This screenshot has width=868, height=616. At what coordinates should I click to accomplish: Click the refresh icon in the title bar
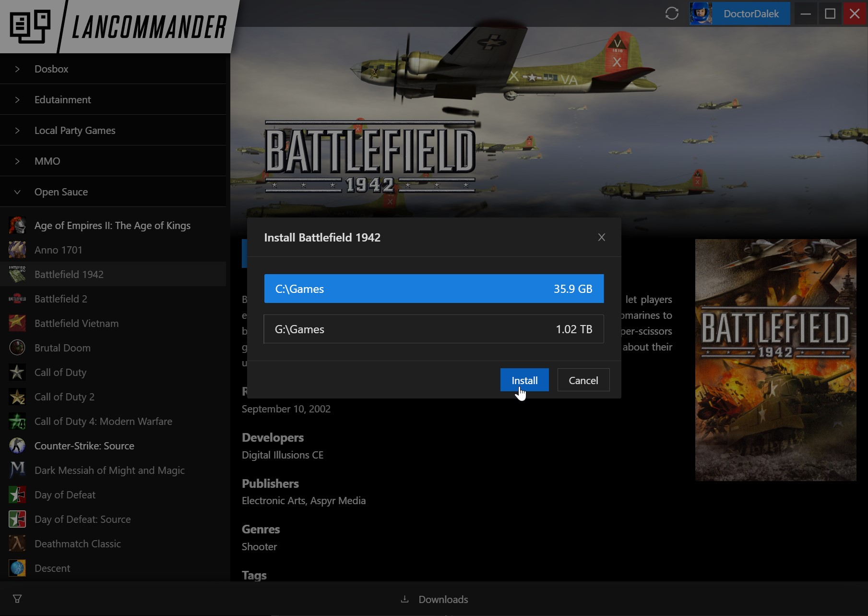(671, 14)
